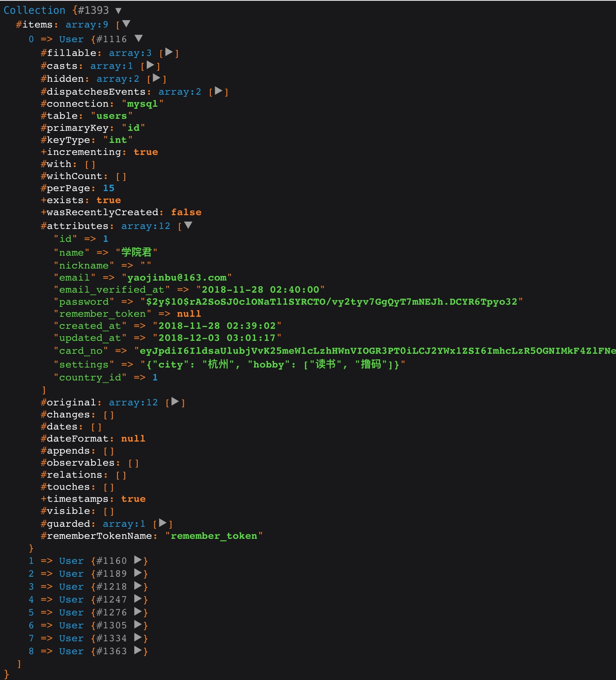Click the created_at value "2018-11-28 02:39:02"
Screen dimensions: 616x680
coord(217,326)
